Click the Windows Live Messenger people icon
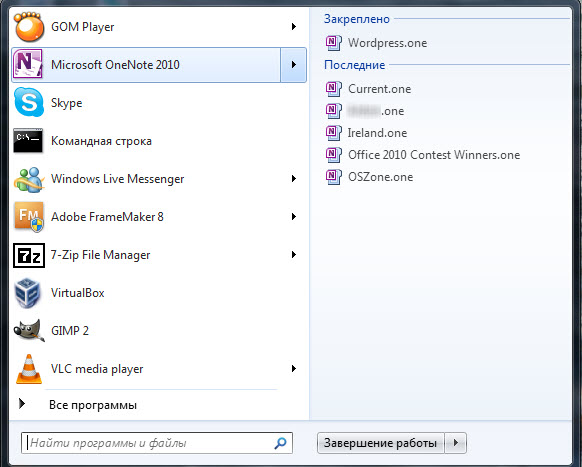This screenshot has width=582, height=467. point(29,179)
